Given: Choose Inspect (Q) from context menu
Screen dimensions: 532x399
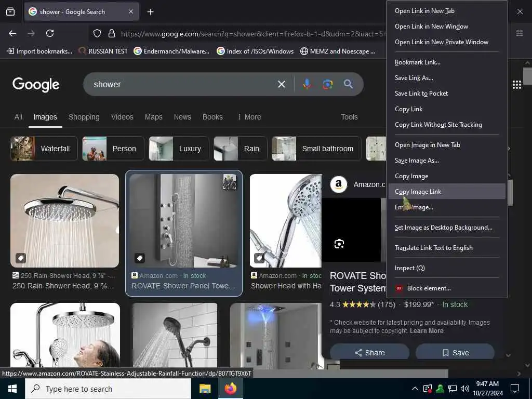Looking at the screenshot, I should (447, 268).
